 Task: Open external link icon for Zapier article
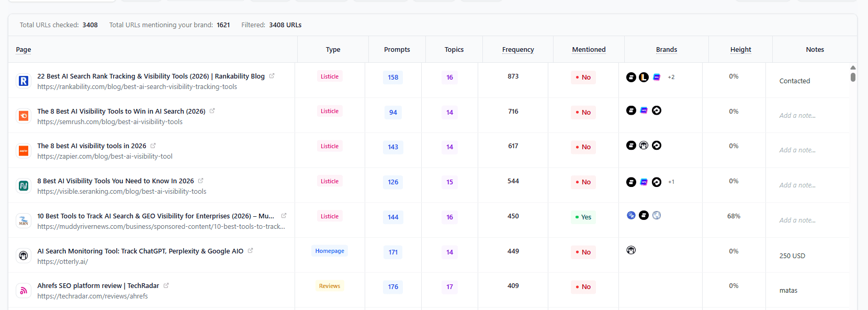[153, 146]
